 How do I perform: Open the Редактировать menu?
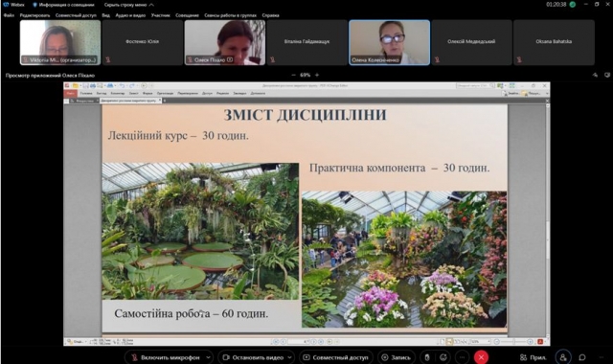tap(34, 15)
